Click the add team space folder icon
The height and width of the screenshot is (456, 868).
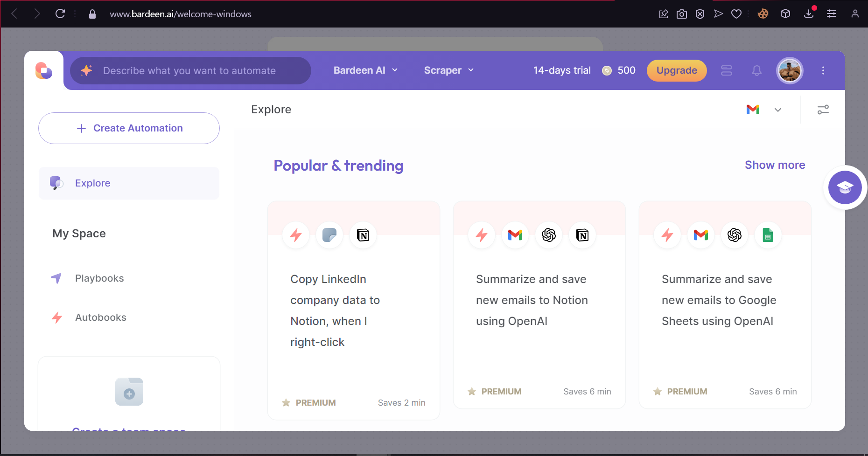129,392
